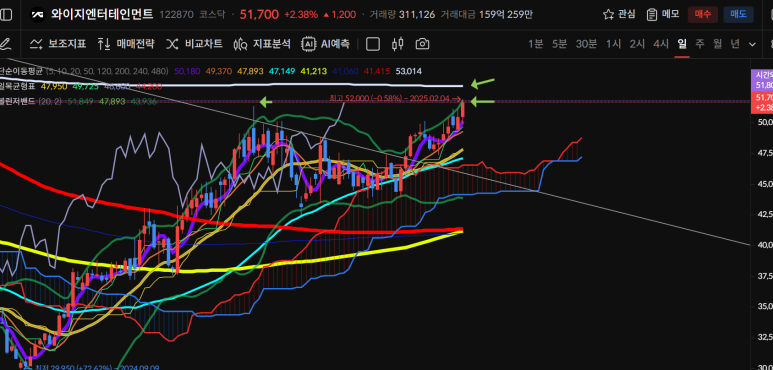Select the 주 weekly timeframe
Viewport: 773px width, 370px height.
700,44
